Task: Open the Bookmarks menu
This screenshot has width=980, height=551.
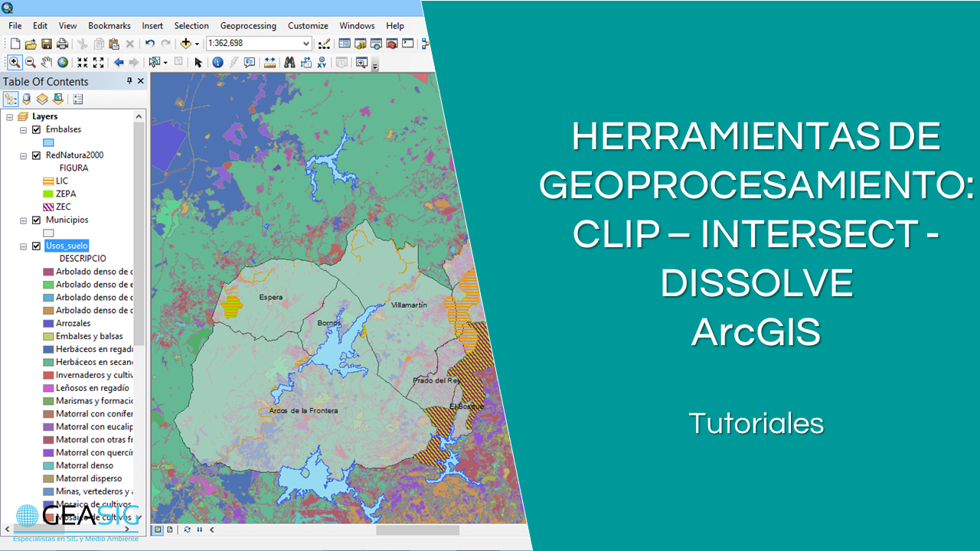Action: tap(109, 25)
